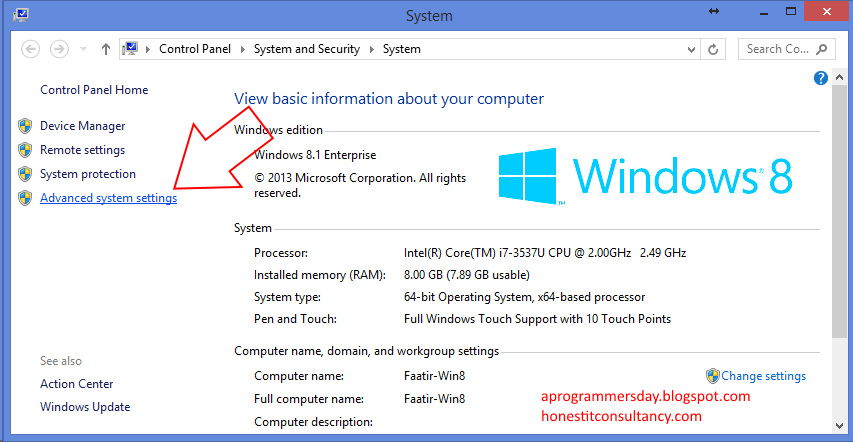Viewport: 853px width, 442px height.
Task: Maximize the System window
Action: coord(792,11)
